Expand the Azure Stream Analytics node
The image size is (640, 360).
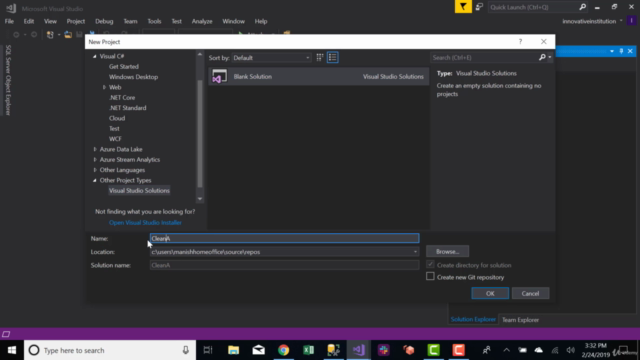coord(95,160)
